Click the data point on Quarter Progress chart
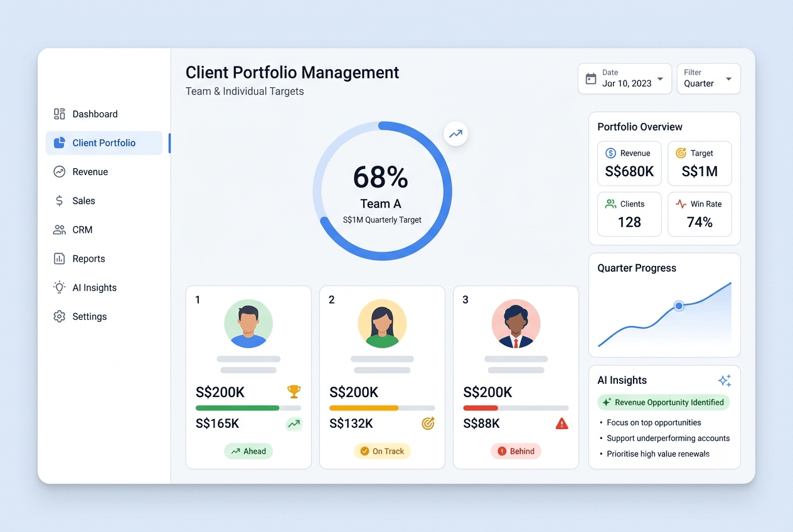The width and height of the screenshot is (793, 532). (679, 306)
